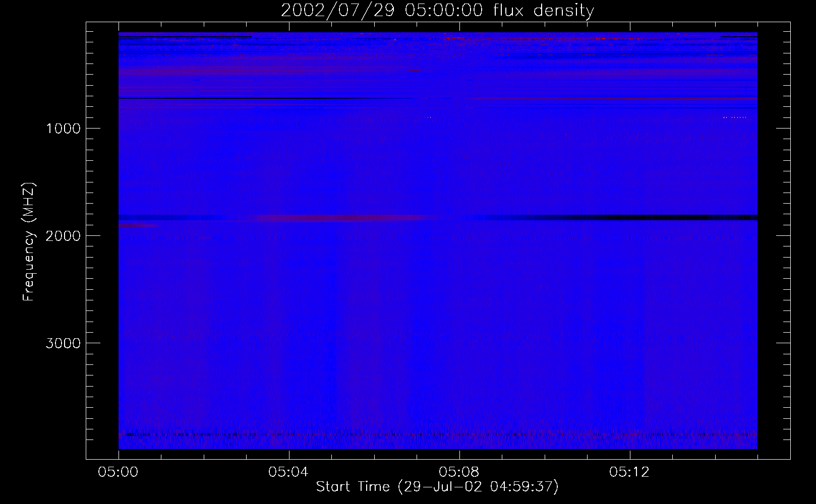The height and width of the screenshot is (504, 816).
Task: Click the 2000 frequency tick label
Action: click(x=63, y=236)
